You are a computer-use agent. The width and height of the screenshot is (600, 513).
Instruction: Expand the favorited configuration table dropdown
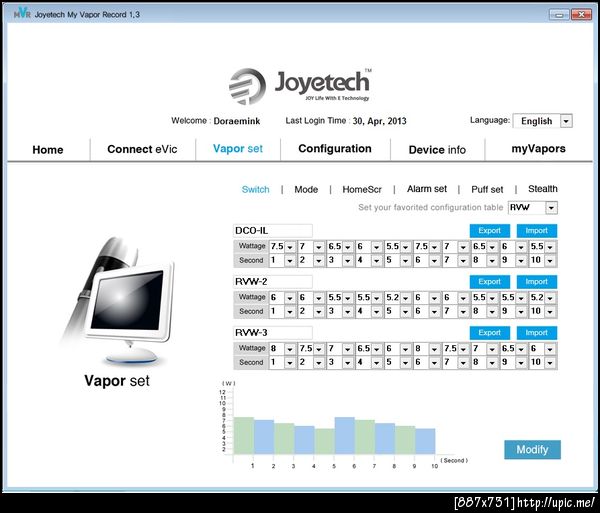551,208
